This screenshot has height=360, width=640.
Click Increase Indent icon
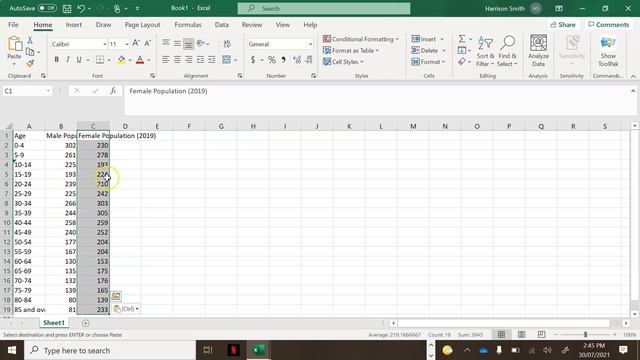point(211,60)
